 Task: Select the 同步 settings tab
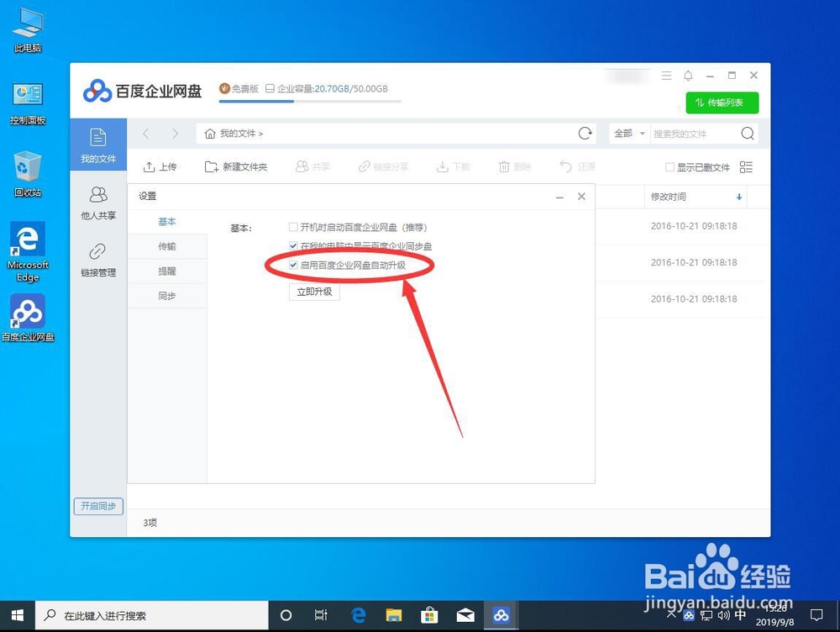click(167, 296)
